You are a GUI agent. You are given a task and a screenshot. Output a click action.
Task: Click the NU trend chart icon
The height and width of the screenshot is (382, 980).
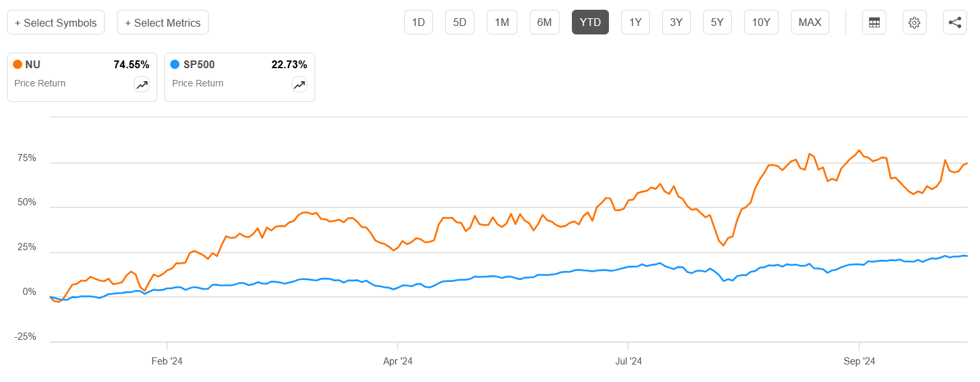coord(142,84)
